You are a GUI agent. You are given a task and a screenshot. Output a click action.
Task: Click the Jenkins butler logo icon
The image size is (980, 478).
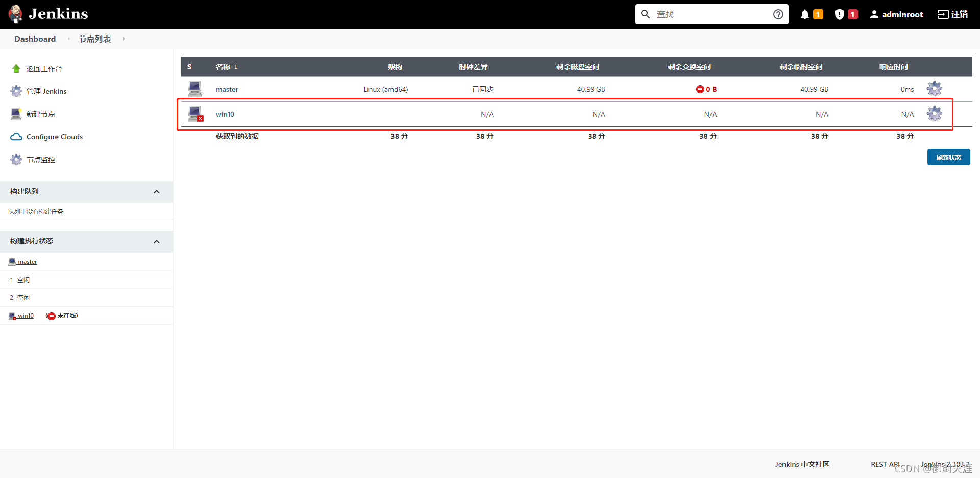click(x=15, y=14)
